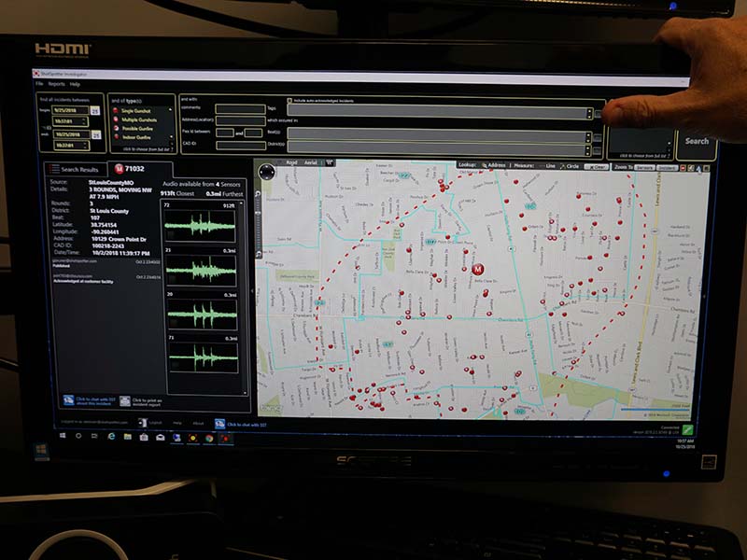The image size is (747, 560).
Task: Open Cortana search circle in taskbar
Action: tap(78, 436)
